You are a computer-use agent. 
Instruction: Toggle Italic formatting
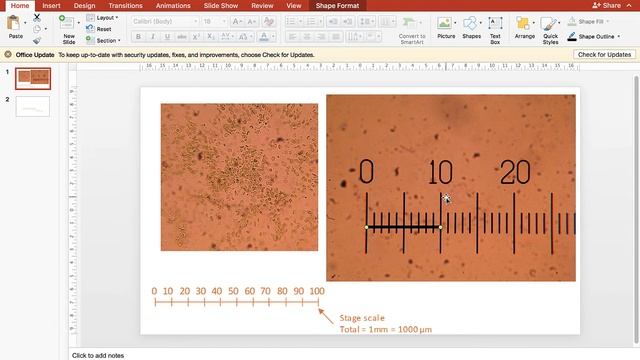[x=153, y=37]
